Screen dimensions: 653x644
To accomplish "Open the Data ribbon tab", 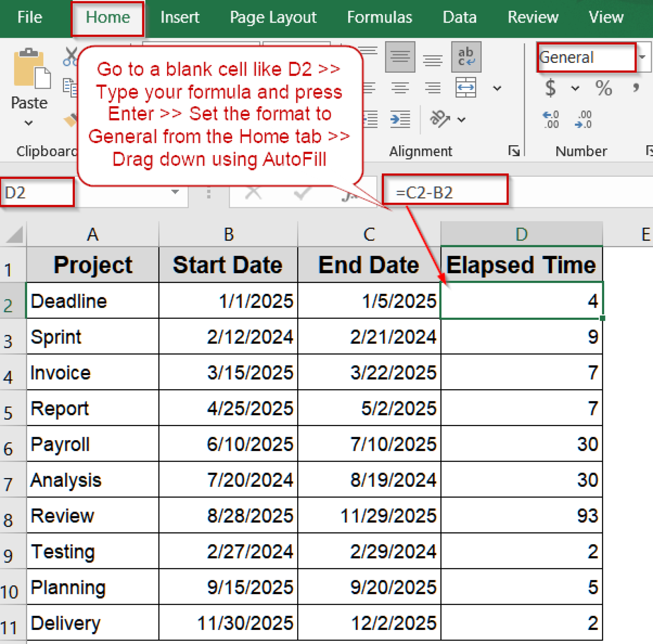I will point(459,17).
